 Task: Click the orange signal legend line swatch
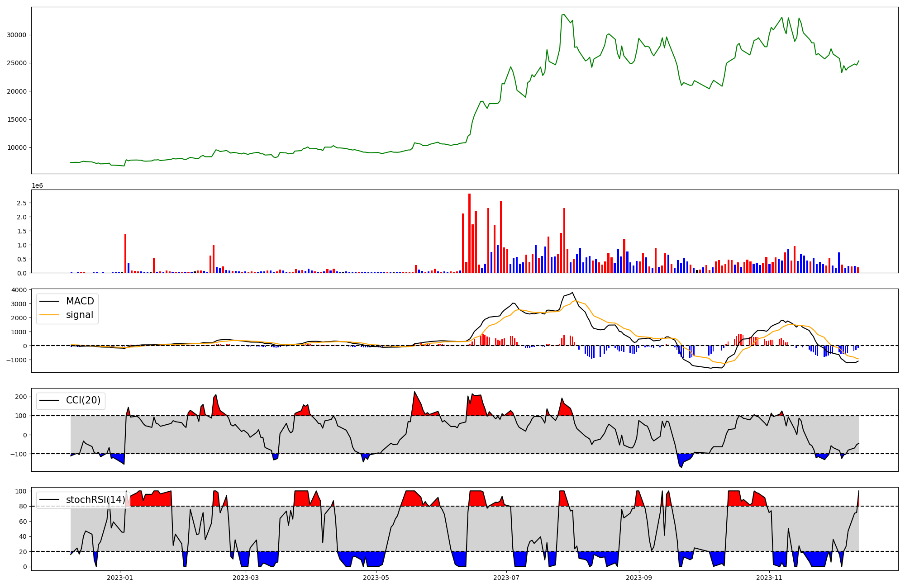pos(49,315)
